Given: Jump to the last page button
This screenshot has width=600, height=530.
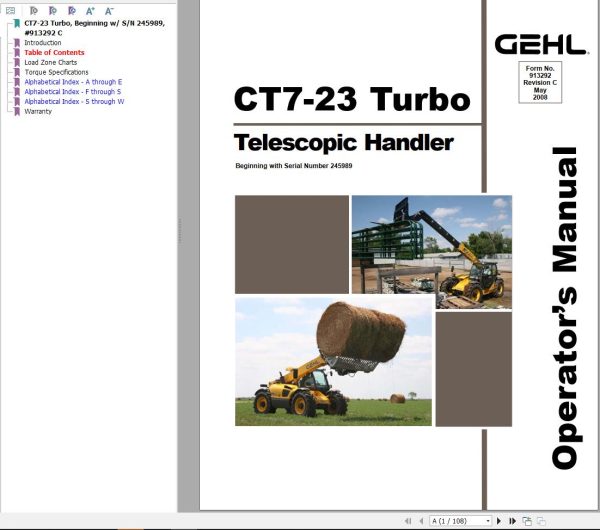Looking at the screenshot, I should pyautogui.click(x=512, y=521).
